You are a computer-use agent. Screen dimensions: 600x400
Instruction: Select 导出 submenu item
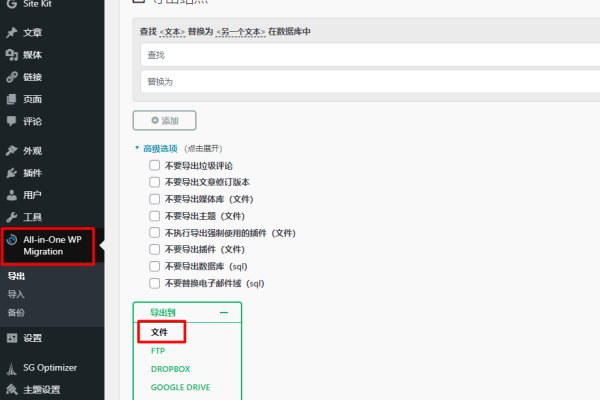pos(16,276)
